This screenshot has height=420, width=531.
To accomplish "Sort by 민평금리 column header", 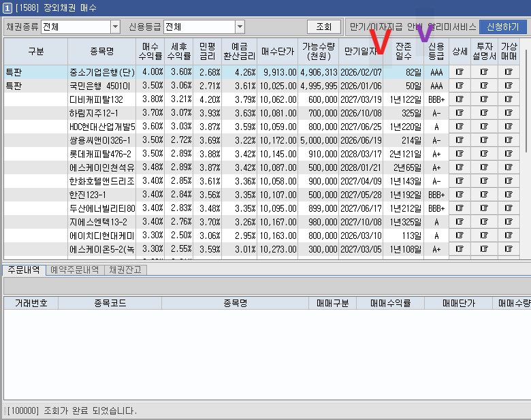I will click(207, 52).
